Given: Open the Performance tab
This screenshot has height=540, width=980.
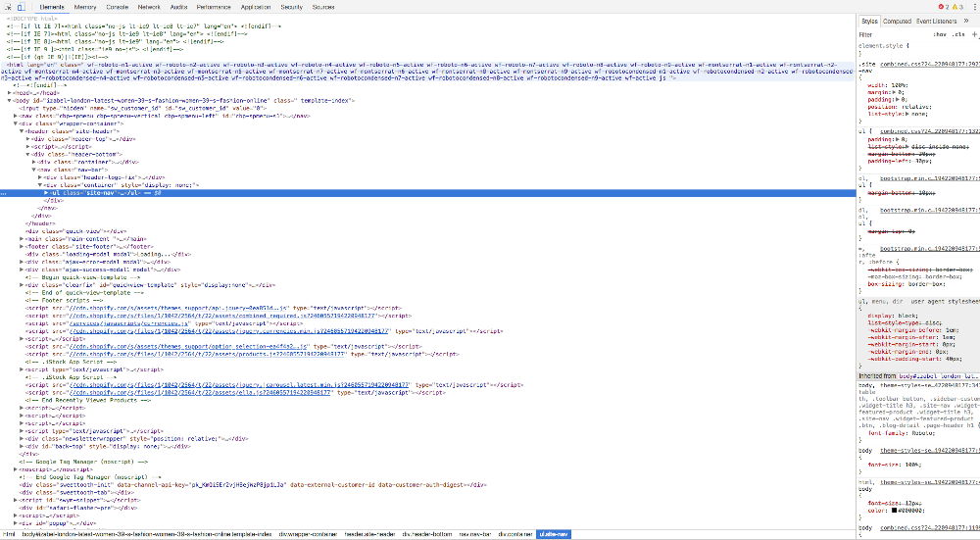Looking at the screenshot, I should tap(214, 7).
